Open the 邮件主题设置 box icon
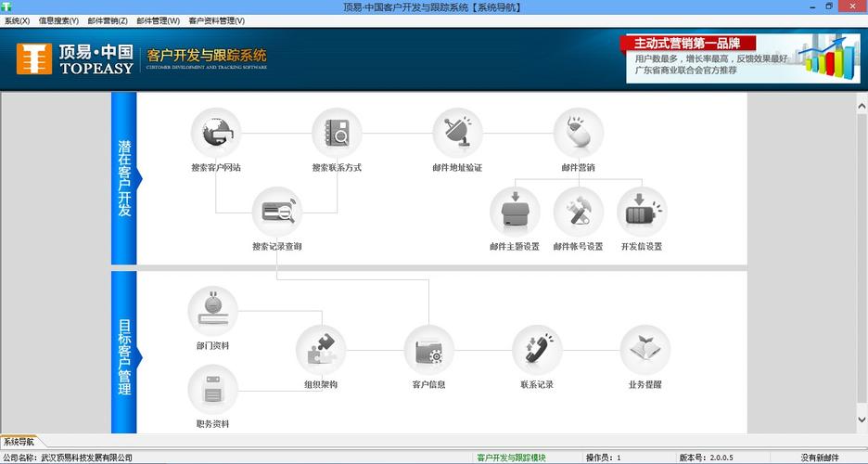This screenshot has width=868, height=464. coord(515,213)
